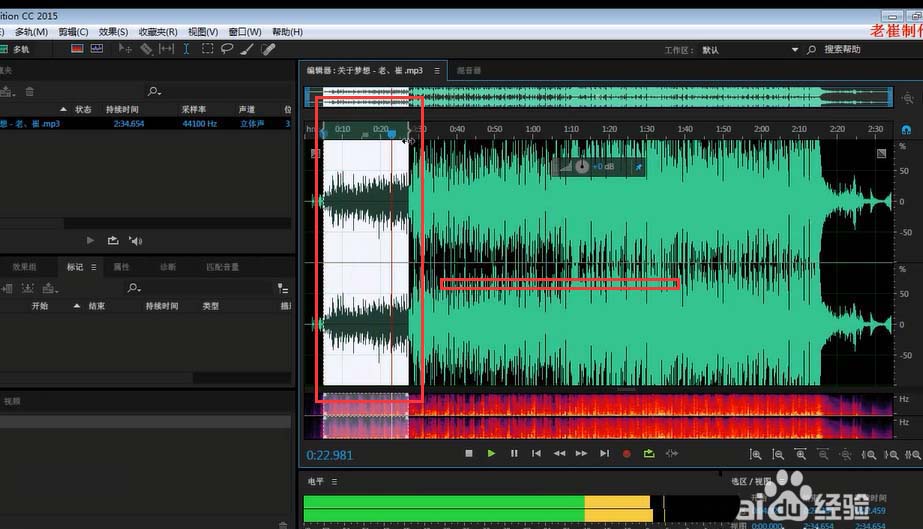
Task: Click the green Play button
Action: pyautogui.click(x=491, y=454)
